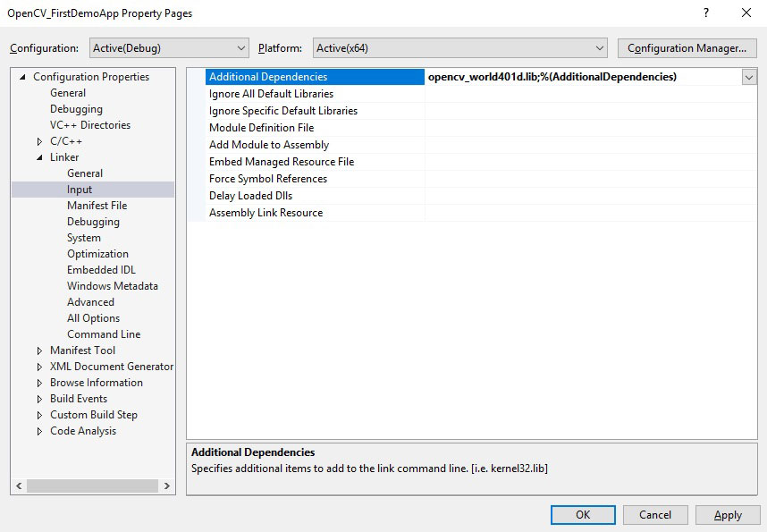Select Linker Advanced page
The height and width of the screenshot is (532, 767).
pos(90,302)
